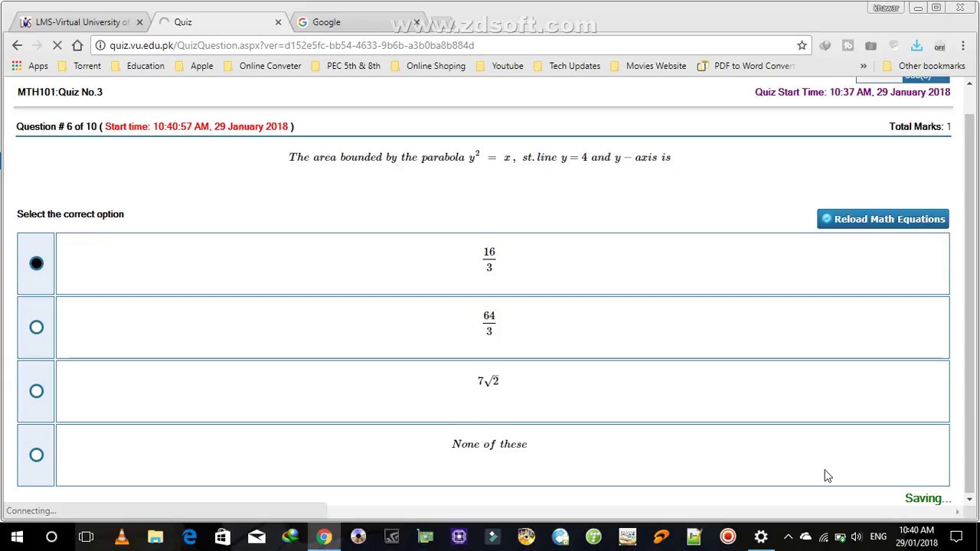The width and height of the screenshot is (980, 551).
Task: Click the camera extension icon
Action: [x=871, y=46]
